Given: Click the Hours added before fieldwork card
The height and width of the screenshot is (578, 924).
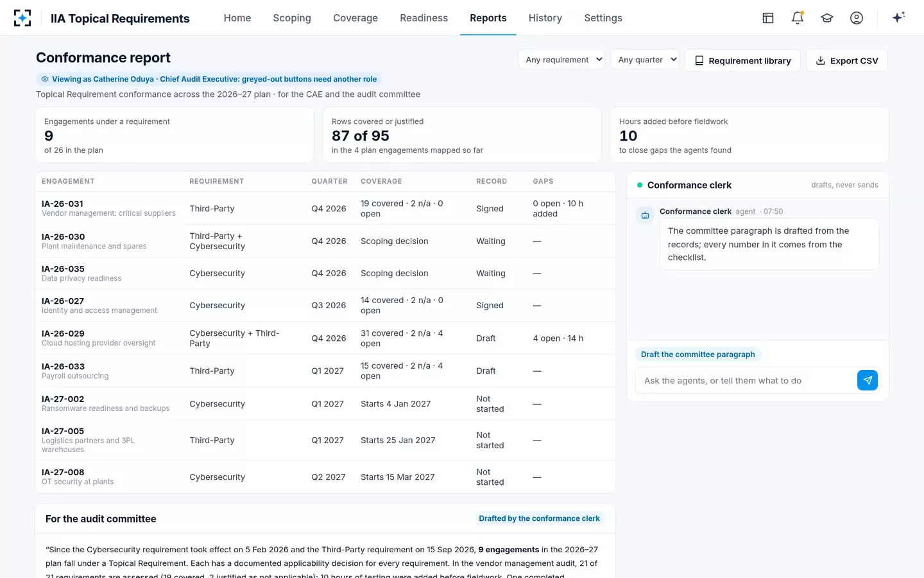Looking at the screenshot, I should pyautogui.click(x=749, y=135).
